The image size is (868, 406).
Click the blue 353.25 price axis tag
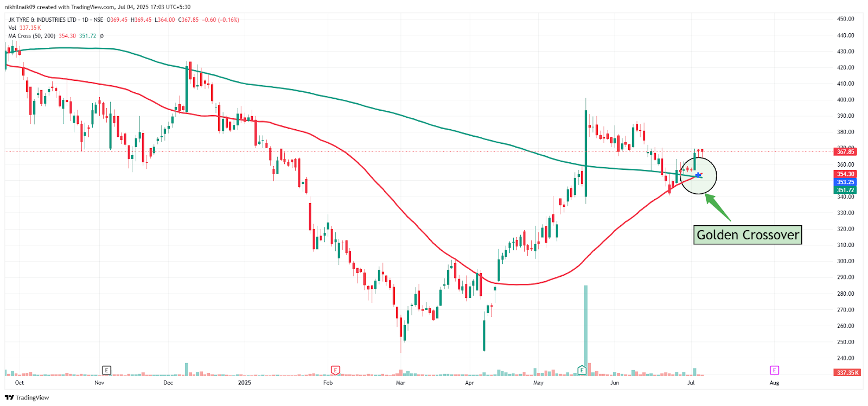coord(845,182)
